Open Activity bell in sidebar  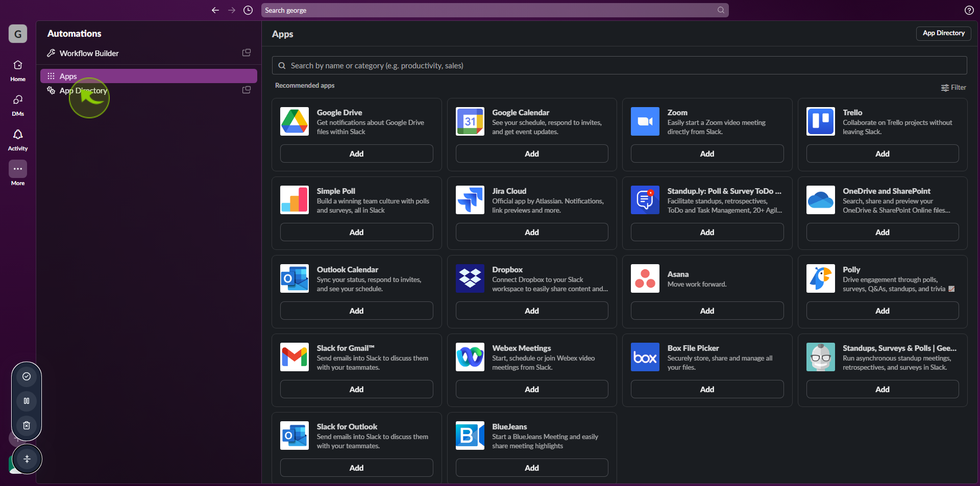[18, 140]
